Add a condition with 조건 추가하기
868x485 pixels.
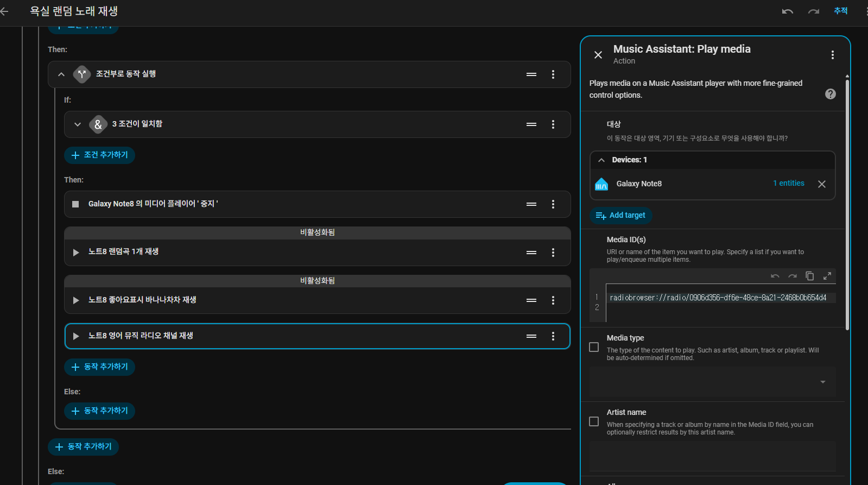tap(99, 155)
